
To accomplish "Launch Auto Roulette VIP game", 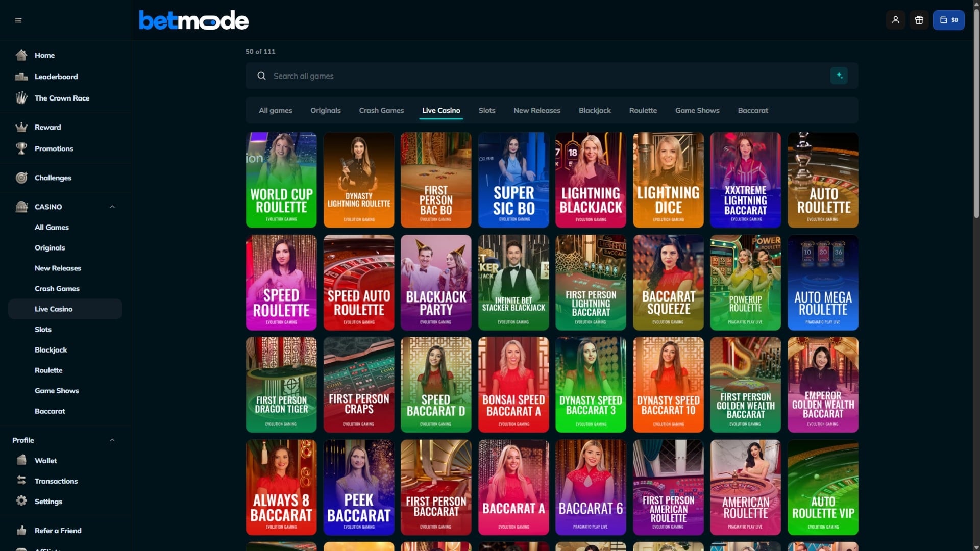I will [823, 487].
